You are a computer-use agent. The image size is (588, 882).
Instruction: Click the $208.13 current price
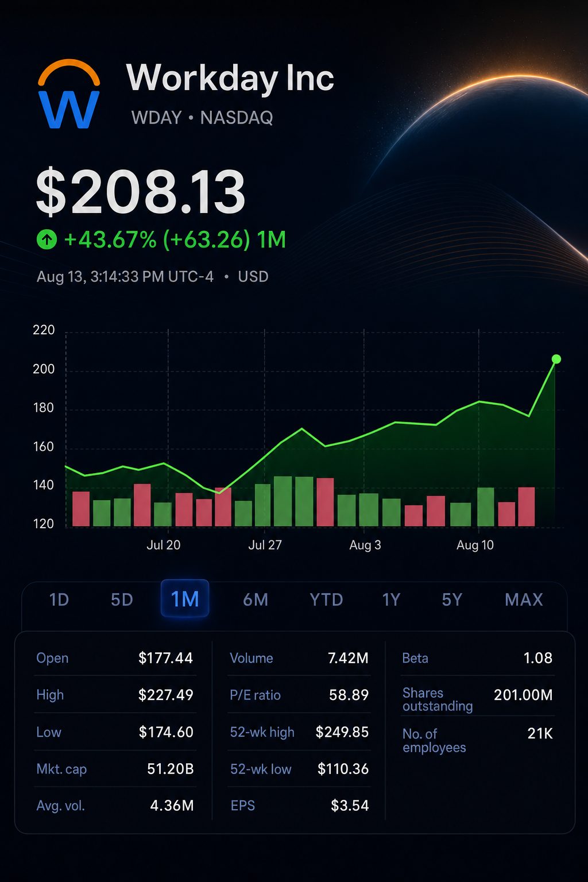[x=141, y=191]
